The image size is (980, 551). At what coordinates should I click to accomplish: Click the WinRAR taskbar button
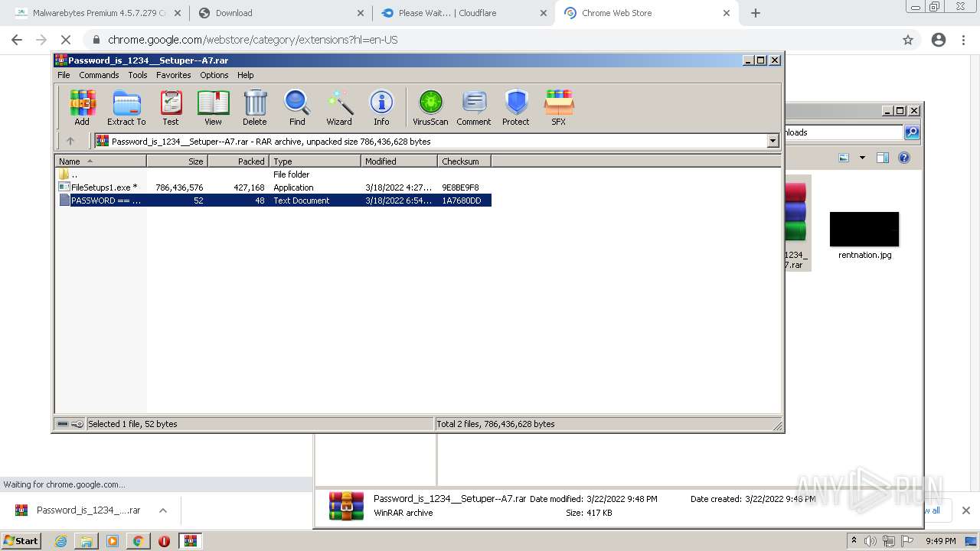coord(191,541)
